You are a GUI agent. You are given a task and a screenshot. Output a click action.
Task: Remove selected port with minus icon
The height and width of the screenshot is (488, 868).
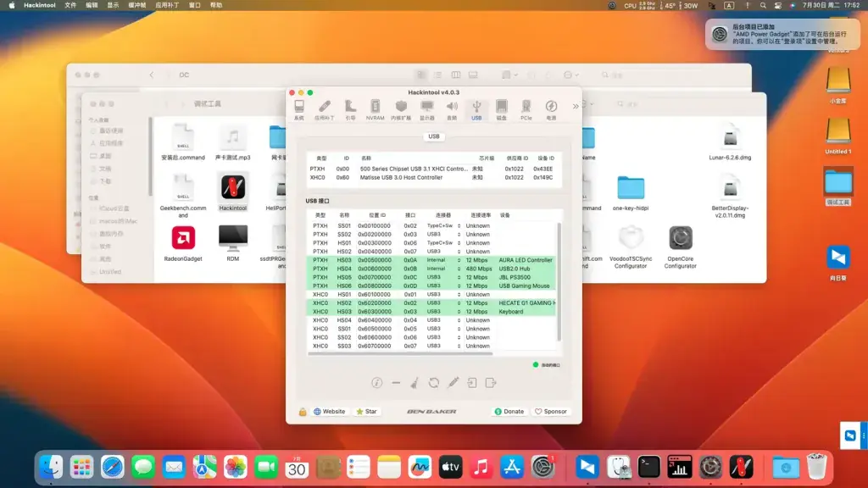396,383
